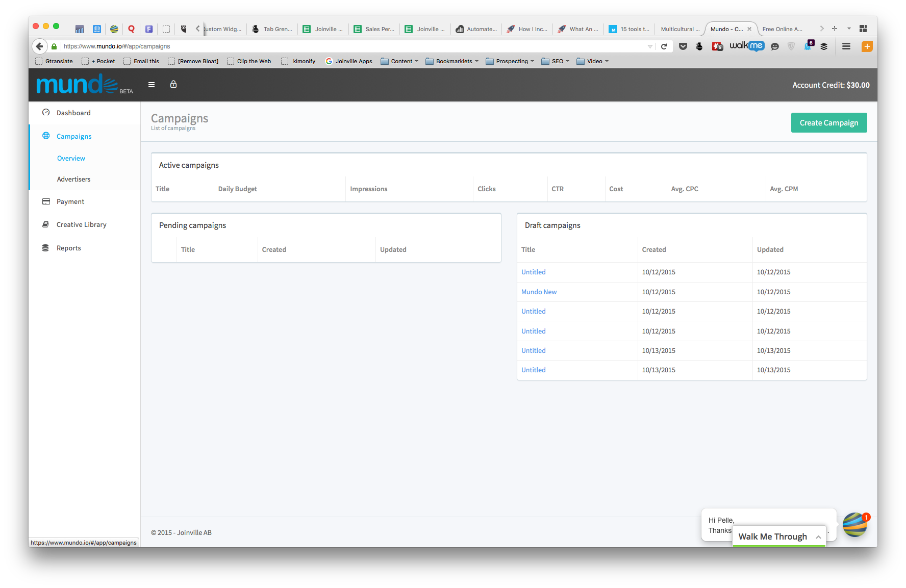The width and height of the screenshot is (906, 588).
Task: Click the Pocket extension icon
Action: [683, 46]
